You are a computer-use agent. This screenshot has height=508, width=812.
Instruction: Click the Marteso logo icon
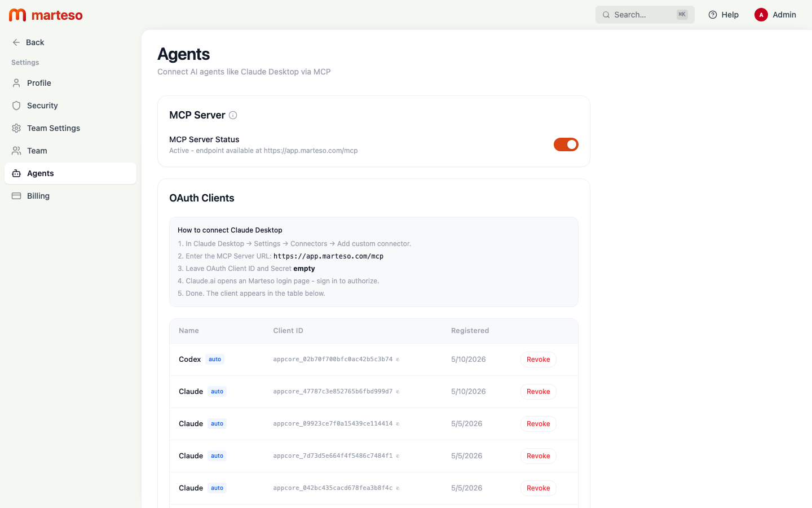(17, 15)
